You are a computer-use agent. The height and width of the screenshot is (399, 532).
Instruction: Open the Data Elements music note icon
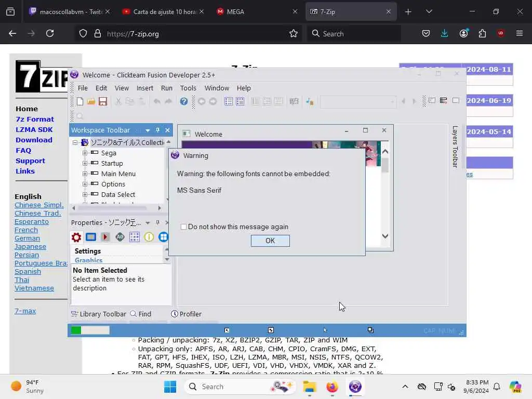coord(310,101)
